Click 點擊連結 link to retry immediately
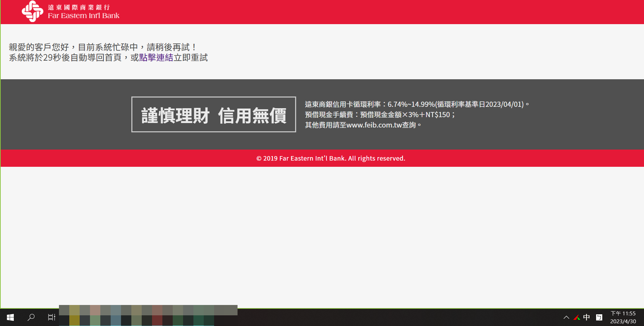This screenshot has width=644, height=326. click(156, 58)
